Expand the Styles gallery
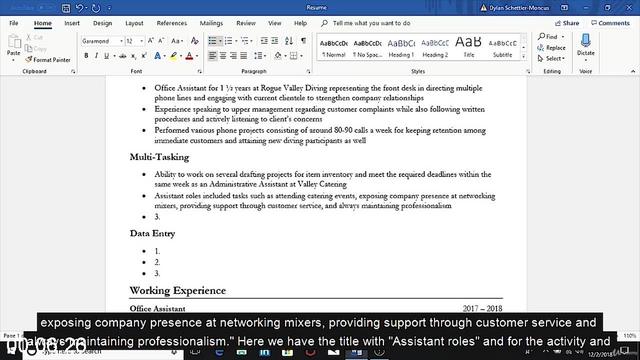 [x=524, y=57]
